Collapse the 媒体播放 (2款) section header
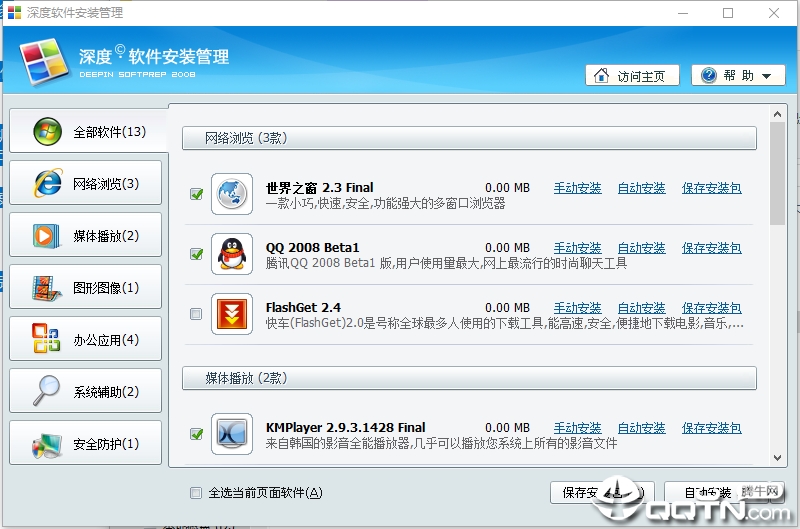 pos(469,378)
